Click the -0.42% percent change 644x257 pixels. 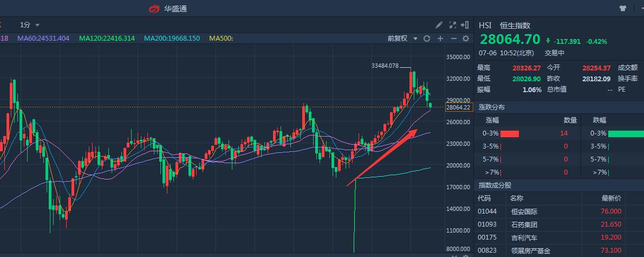[596, 41]
